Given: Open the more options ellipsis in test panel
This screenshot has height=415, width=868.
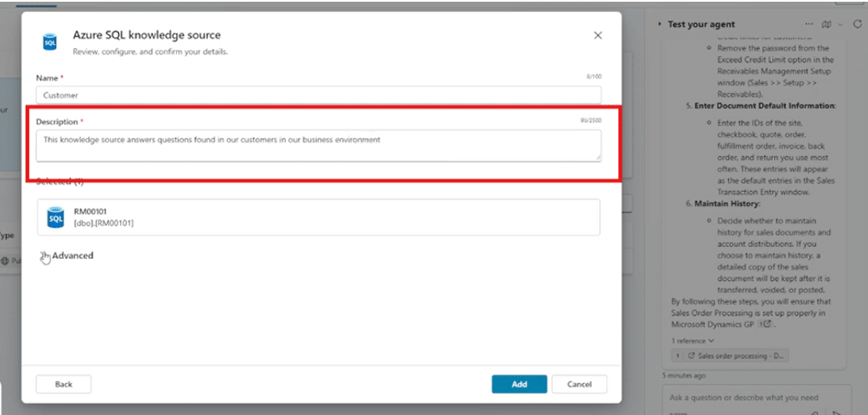Looking at the screenshot, I should [809, 24].
